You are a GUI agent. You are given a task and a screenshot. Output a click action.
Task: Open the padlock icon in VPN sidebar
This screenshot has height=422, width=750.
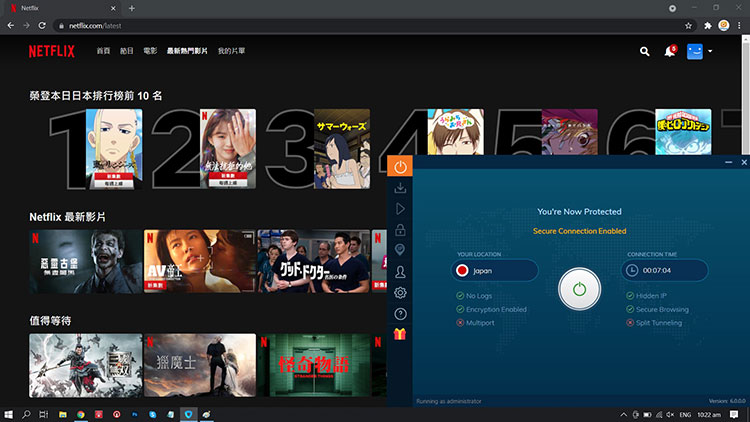point(400,230)
